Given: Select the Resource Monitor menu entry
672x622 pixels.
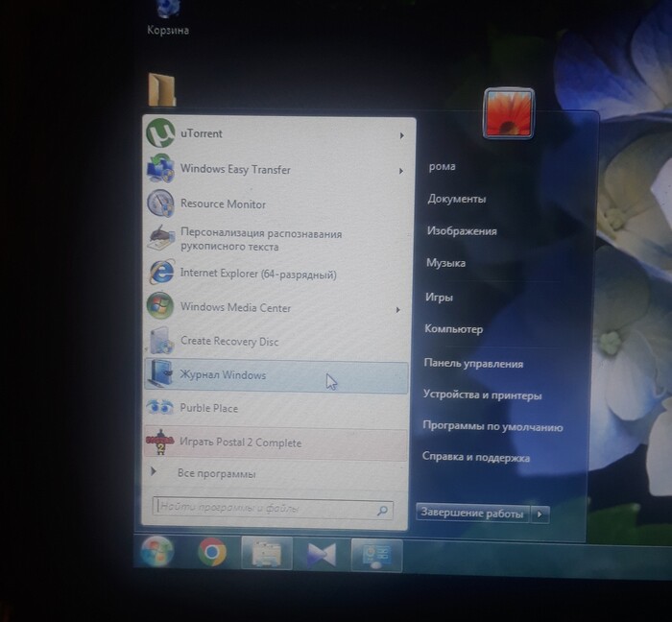Looking at the screenshot, I should 277,203.
